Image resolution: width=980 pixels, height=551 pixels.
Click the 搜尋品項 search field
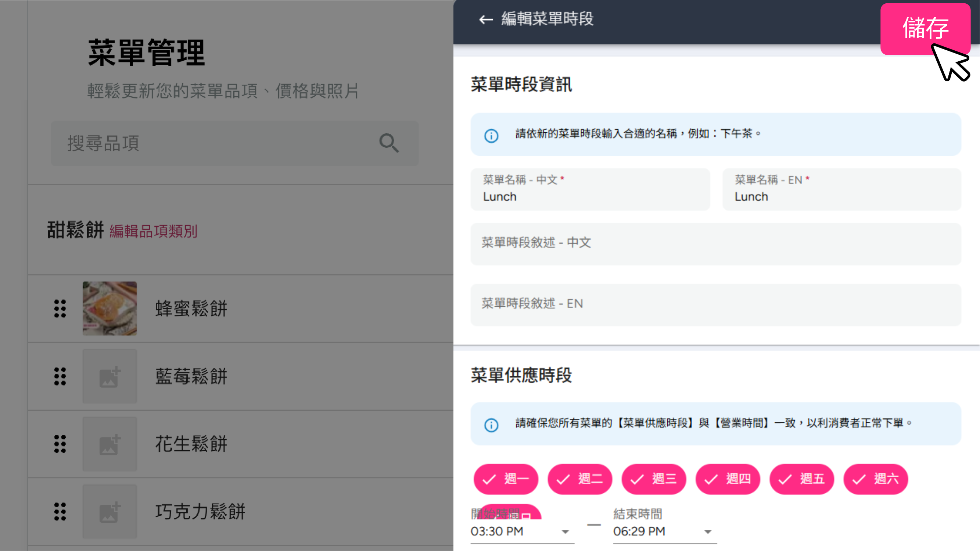[x=235, y=143]
